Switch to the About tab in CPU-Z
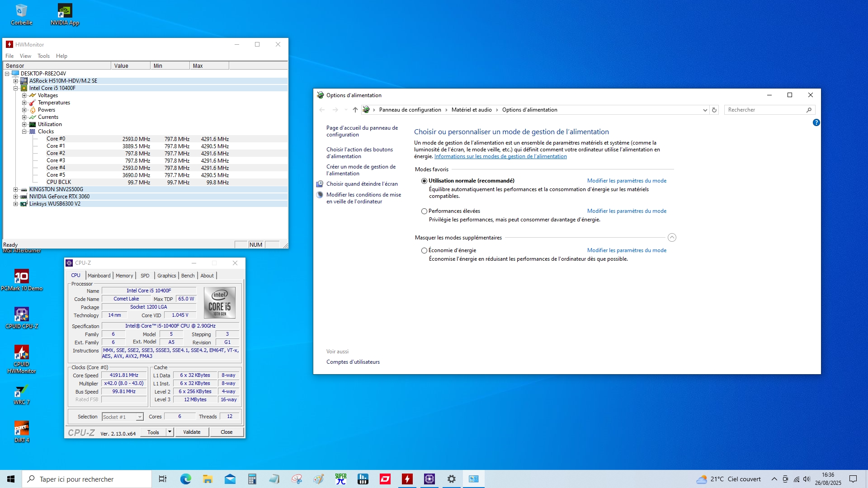Viewport: 868px width, 488px height. 207,276
